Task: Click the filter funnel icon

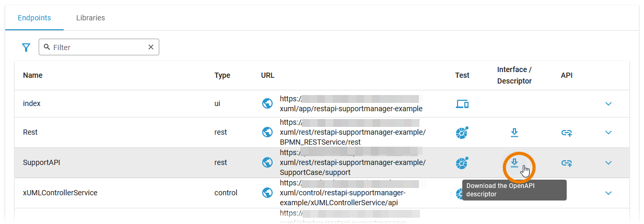Action: pyautogui.click(x=26, y=48)
